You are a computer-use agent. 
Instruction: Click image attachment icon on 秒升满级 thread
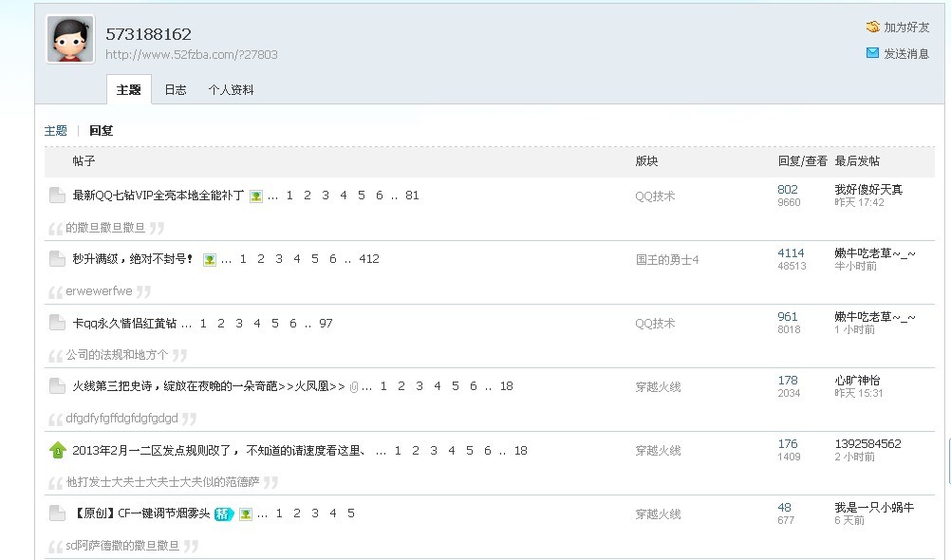(210, 259)
